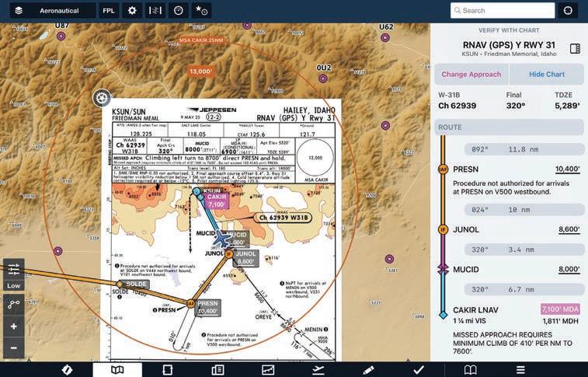588x377 pixels.
Task: Click the Search input field
Action: (503, 11)
